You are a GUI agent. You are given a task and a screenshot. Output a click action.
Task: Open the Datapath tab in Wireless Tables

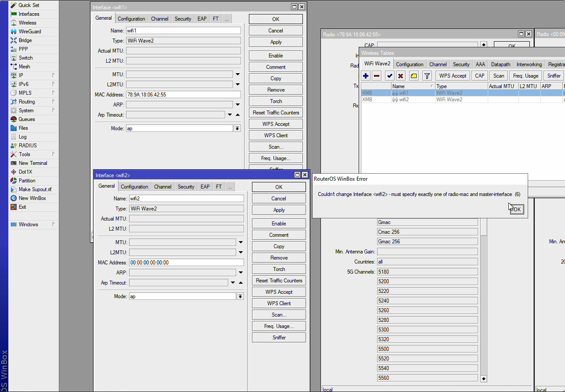pyautogui.click(x=500, y=64)
